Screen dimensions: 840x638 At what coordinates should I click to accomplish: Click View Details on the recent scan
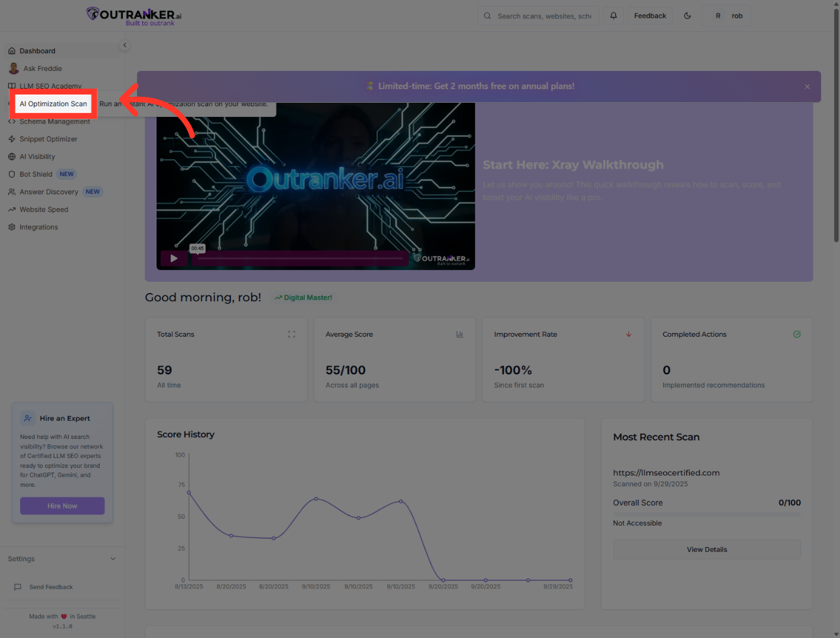pyautogui.click(x=706, y=549)
